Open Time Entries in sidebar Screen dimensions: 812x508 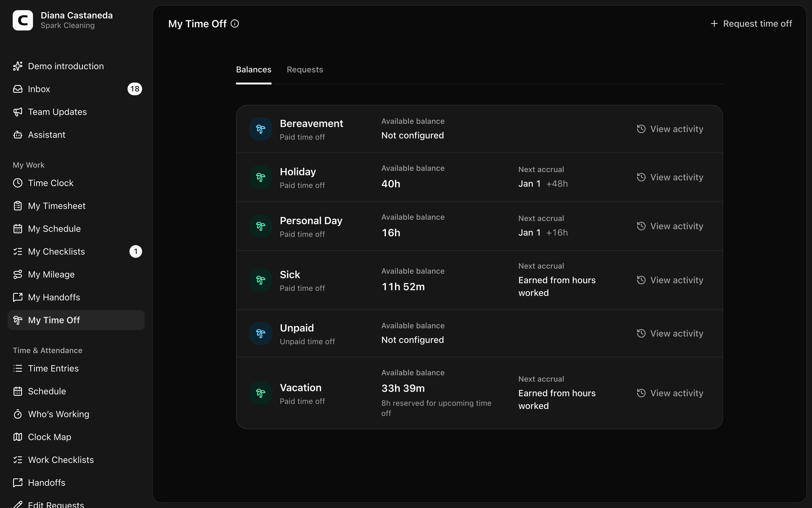(76, 369)
